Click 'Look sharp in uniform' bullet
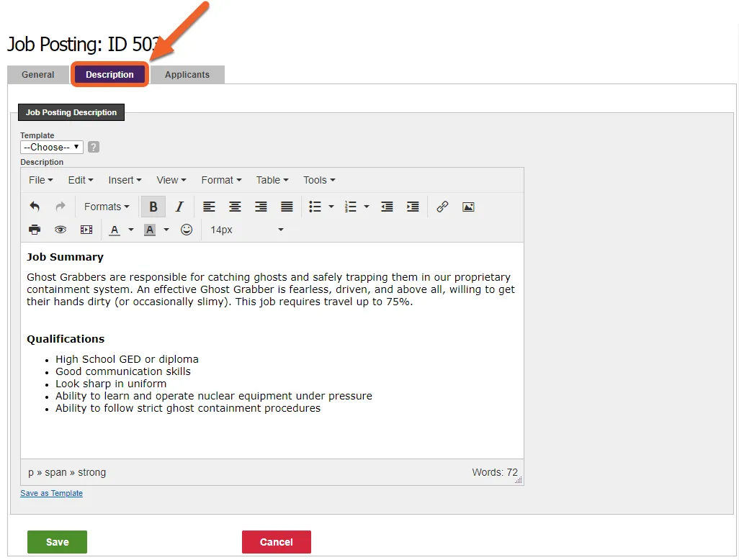 click(111, 384)
